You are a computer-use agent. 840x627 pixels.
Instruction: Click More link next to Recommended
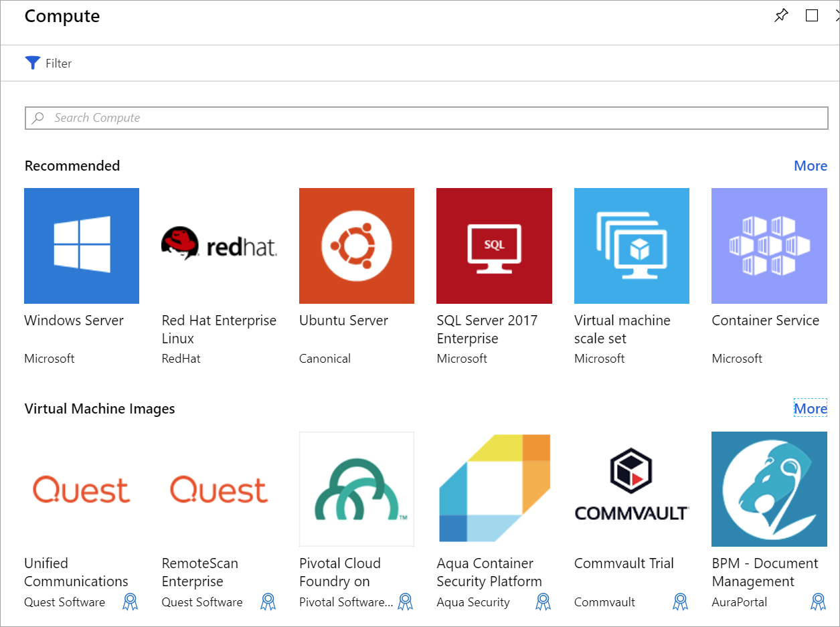(810, 166)
